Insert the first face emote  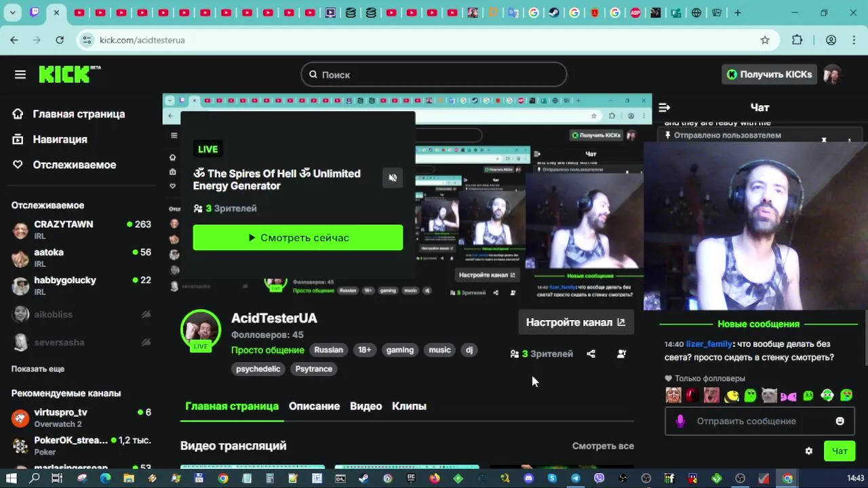[673, 396]
